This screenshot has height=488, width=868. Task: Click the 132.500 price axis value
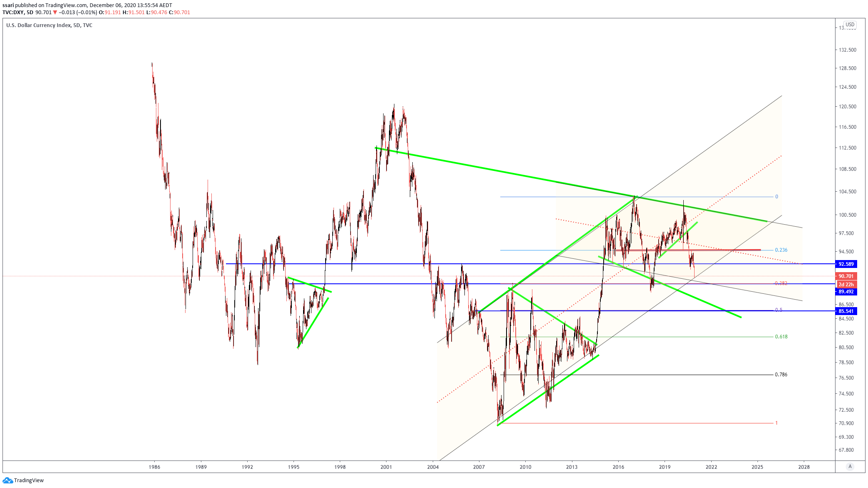(848, 50)
